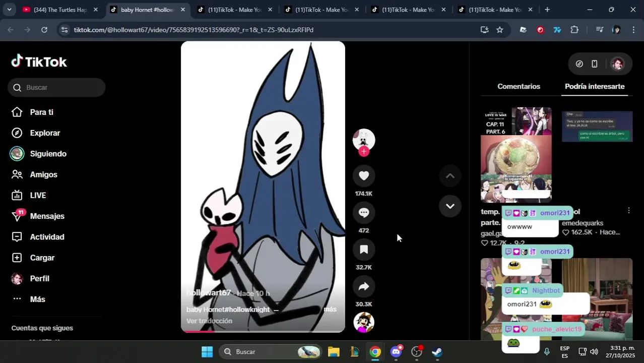Viewport: 644px width, 363px height.
Task: Open Steam from taskbar
Action: coord(437,352)
